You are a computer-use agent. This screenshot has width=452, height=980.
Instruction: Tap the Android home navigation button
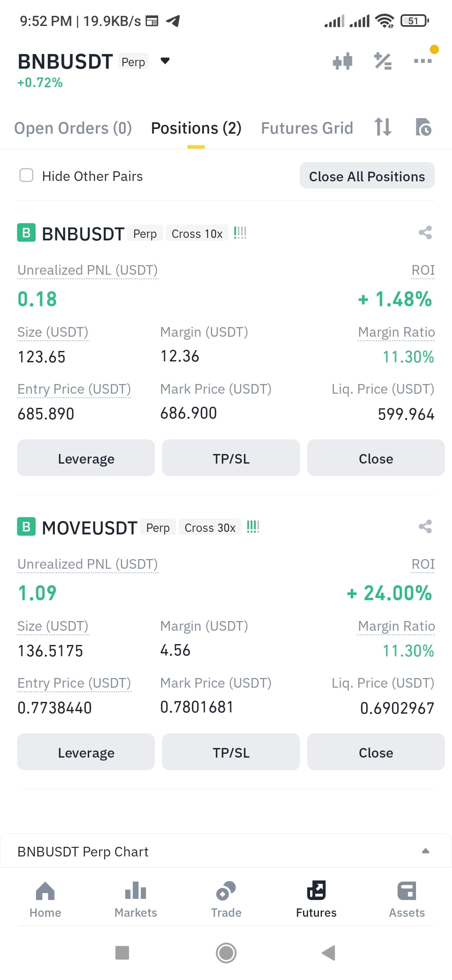[x=226, y=953]
